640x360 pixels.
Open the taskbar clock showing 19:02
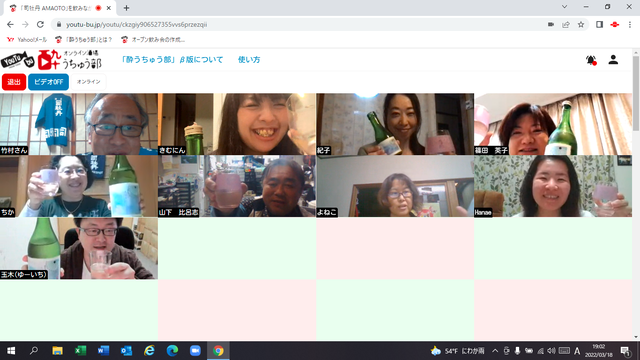[x=599, y=351]
